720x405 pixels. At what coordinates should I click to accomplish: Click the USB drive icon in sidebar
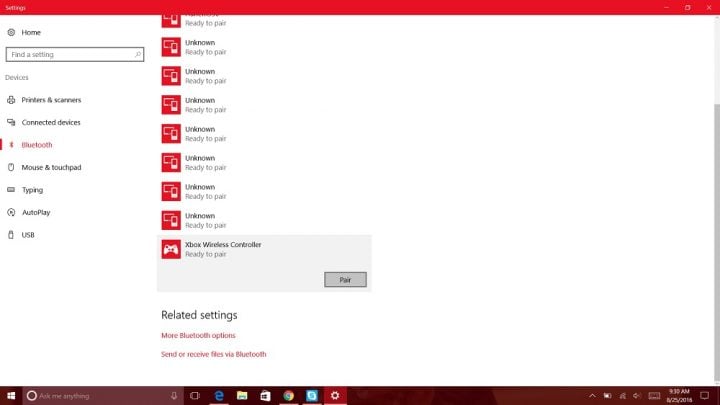click(11, 235)
